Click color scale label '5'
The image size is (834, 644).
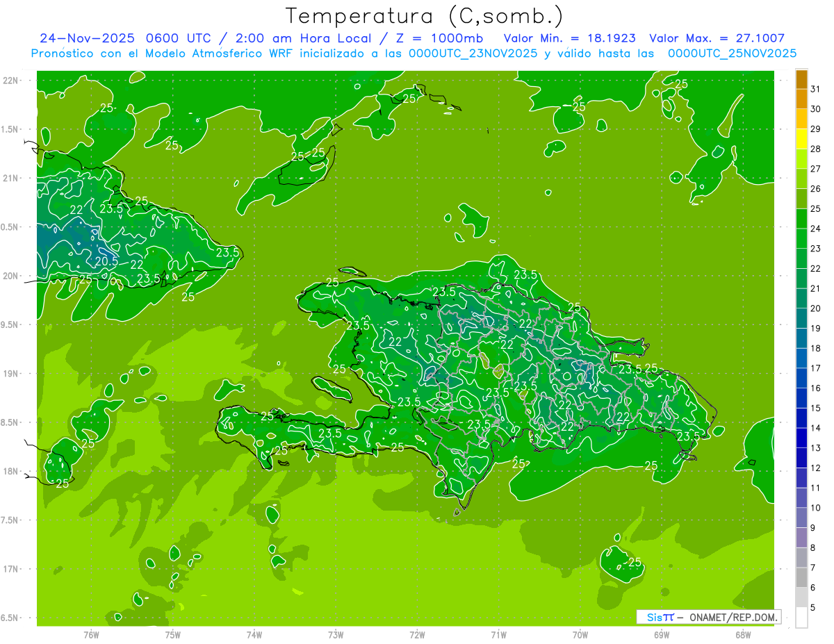click(x=814, y=608)
